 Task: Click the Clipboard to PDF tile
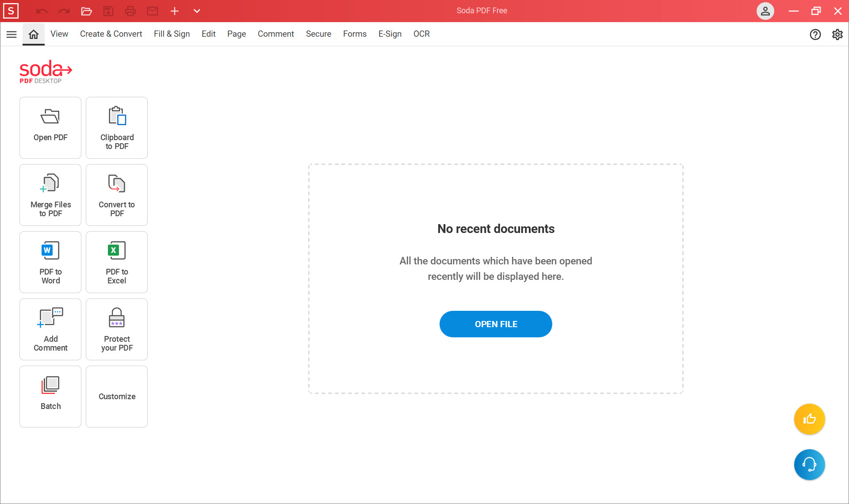coord(117,128)
